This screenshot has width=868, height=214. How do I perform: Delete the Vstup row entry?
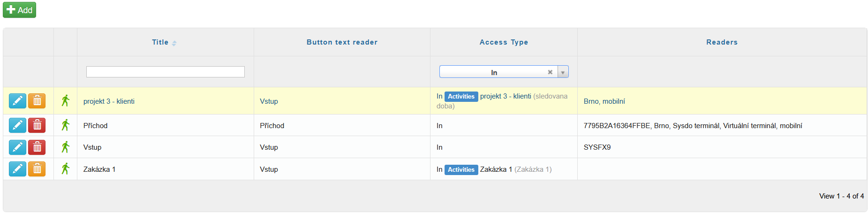[37, 147]
